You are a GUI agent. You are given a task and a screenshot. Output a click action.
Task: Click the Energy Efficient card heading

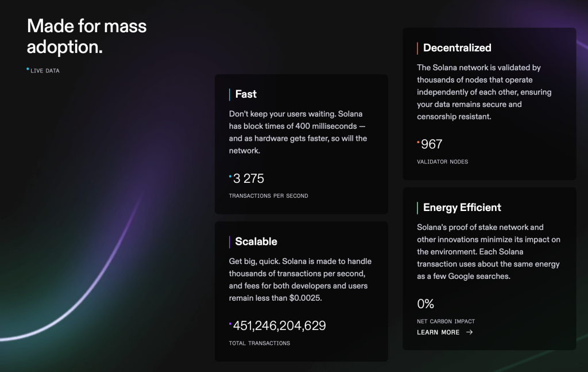pos(462,208)
